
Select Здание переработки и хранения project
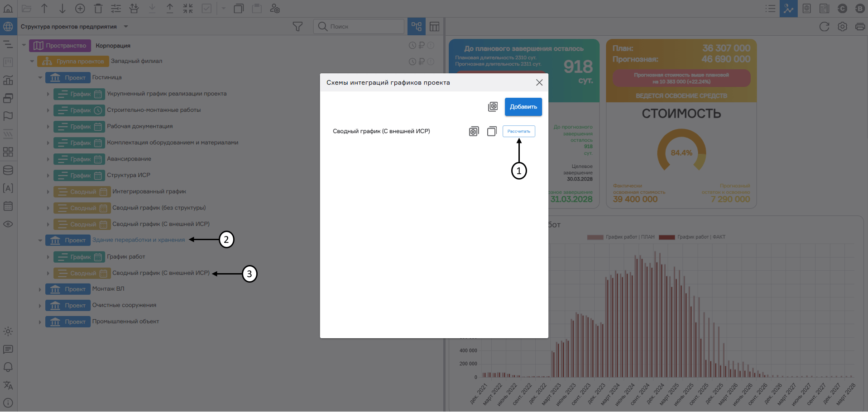pyautogui.click(x=139, y=240)
